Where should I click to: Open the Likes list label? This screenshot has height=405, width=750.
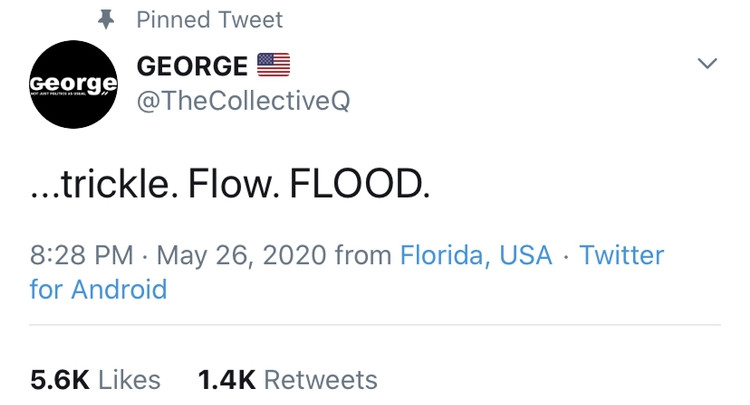pyautogui.click(x=129, y=380)
